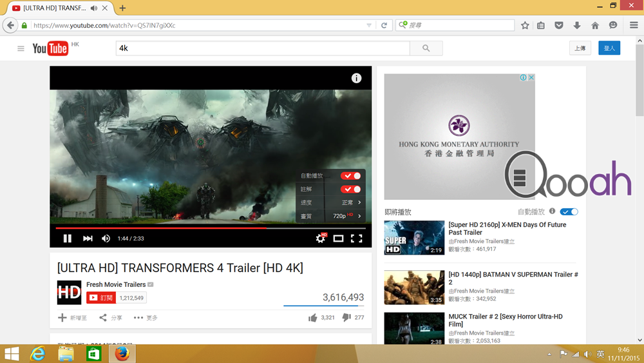Seek on the video progress bar
The image size is (644, 363).
[x=211, y=228]
